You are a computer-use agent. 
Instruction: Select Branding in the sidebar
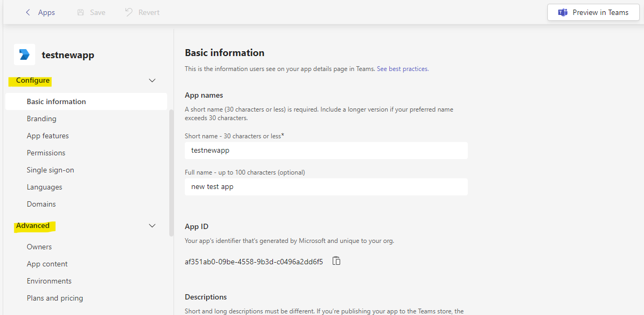(x=42, y=118)
